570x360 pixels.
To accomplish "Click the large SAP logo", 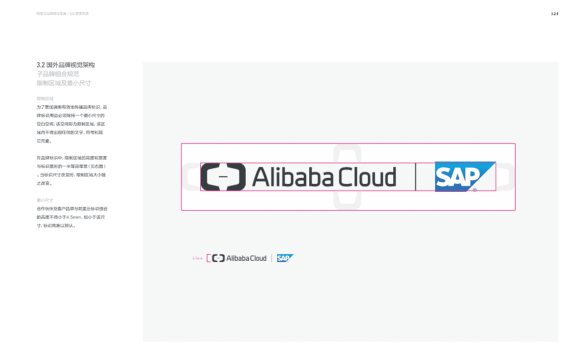I will 465,177.
